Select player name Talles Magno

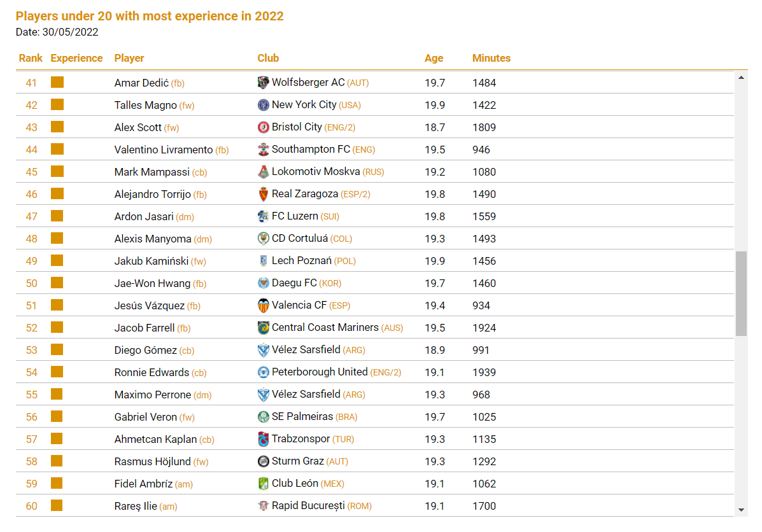point(145,106)
